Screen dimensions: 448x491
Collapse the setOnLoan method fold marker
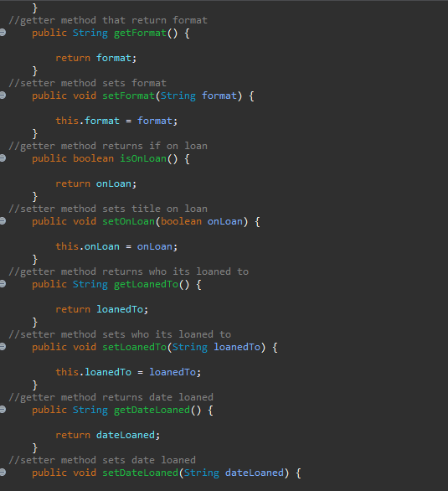(3, 221)
